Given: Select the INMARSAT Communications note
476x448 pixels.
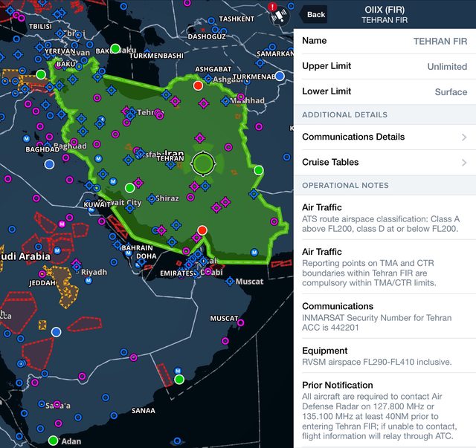Looking at the screenshot, I should (385, 316).
